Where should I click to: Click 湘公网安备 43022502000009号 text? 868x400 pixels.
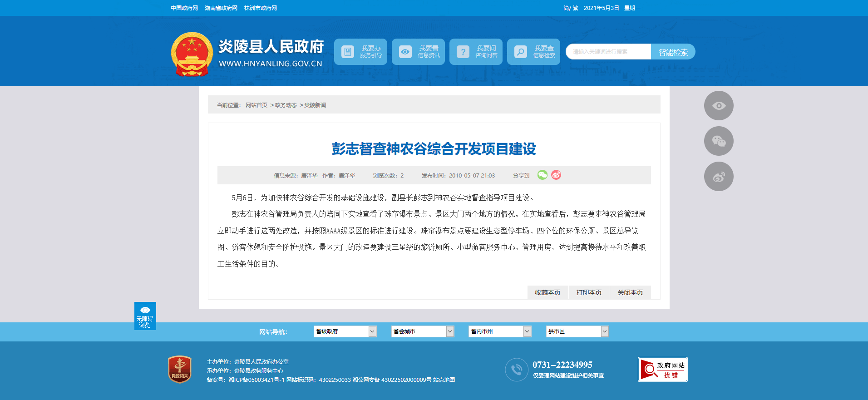click(x=392, y=380)
